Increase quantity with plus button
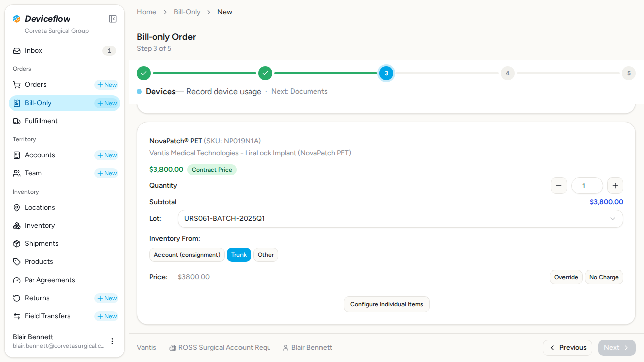Viewport: 644px width, 362px height. [x=615, y=186]
